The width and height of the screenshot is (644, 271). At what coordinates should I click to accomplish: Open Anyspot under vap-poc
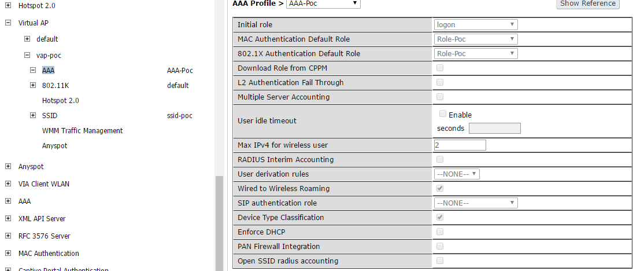(x=54, y=146)
